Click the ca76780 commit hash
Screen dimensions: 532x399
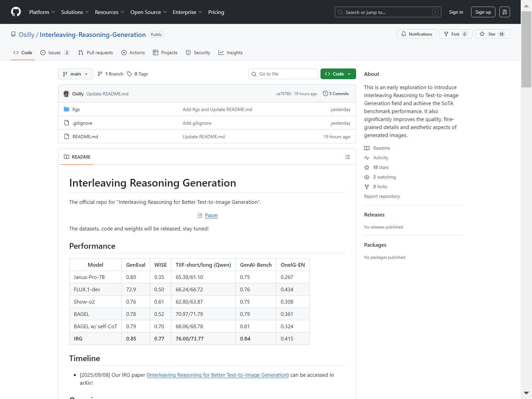(x=283, y=94)
